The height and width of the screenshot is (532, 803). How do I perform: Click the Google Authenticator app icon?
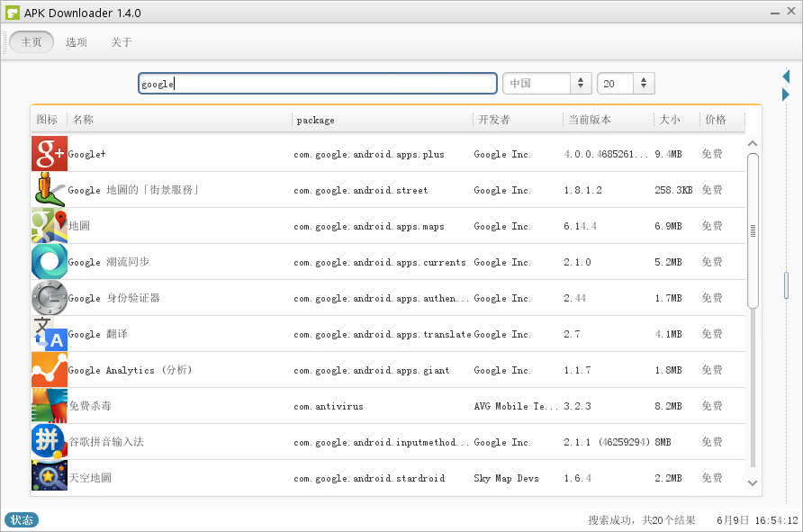[x=50, y=297]
